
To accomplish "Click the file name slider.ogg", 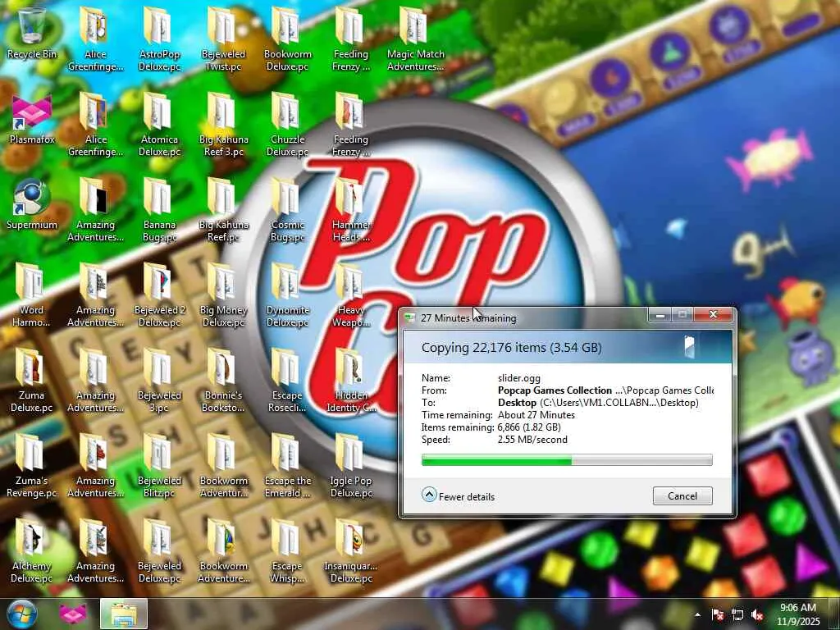I will point(519,377).
